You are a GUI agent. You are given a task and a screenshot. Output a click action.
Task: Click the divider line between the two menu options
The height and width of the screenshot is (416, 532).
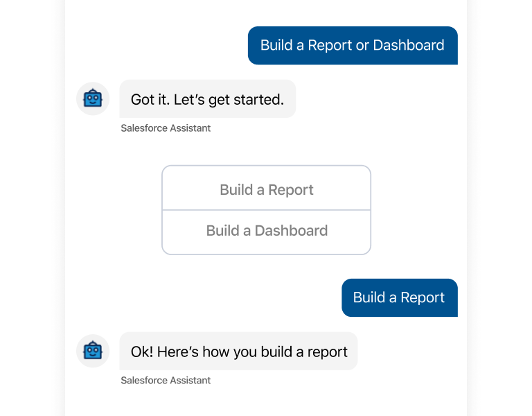267,210
